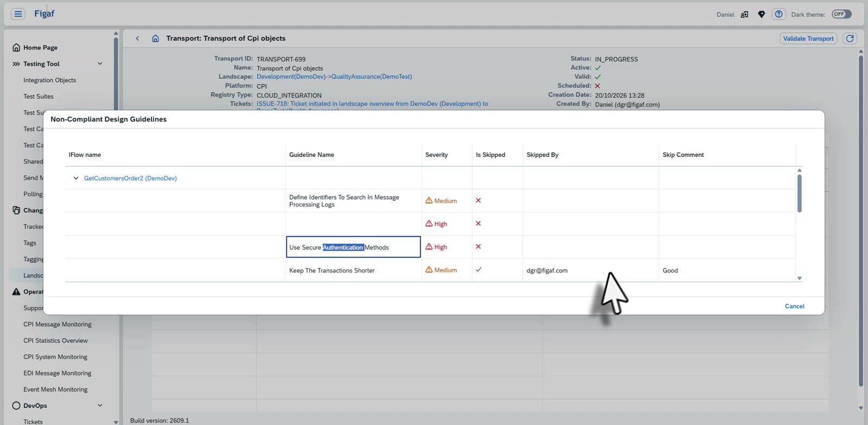Screen dimensions: 868x425
Task: Click Medium warning icon for Define Identifiers row
Action: pyautogui.click(x=429, y=200)
